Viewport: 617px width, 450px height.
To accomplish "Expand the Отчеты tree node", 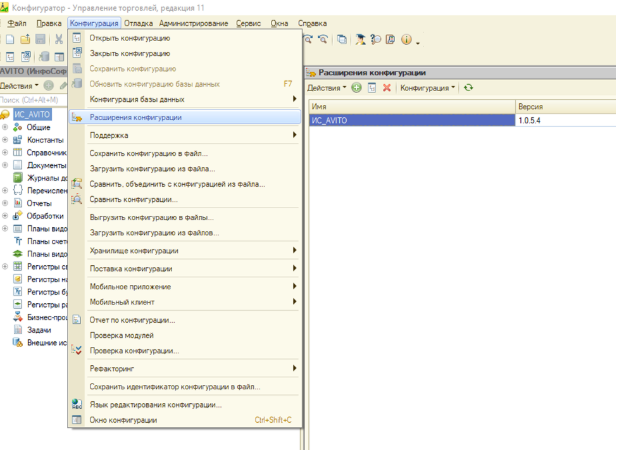I will click(x=5, y=203).
